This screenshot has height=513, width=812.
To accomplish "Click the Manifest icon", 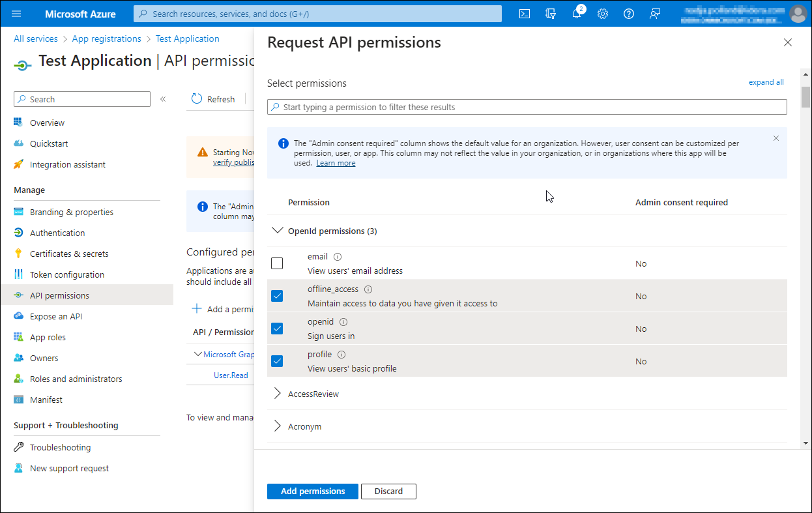I will coord(18,400).
